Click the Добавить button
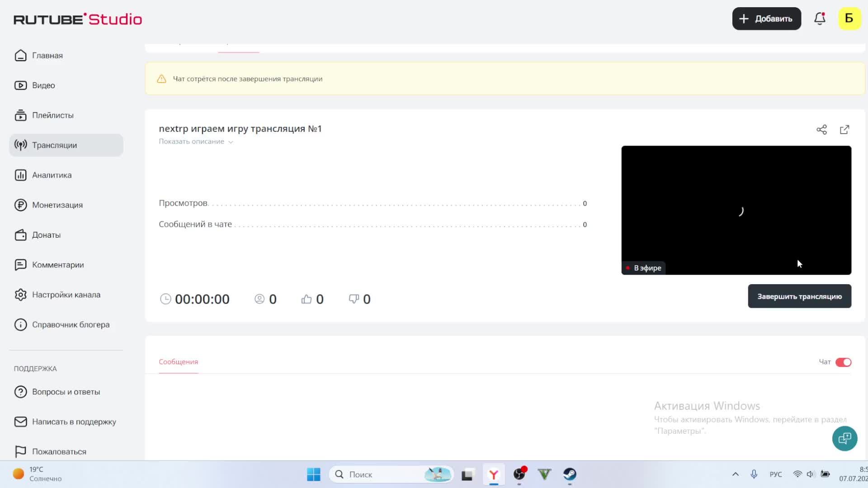Screen dimensions: 868x488 [x=766, y=19]
